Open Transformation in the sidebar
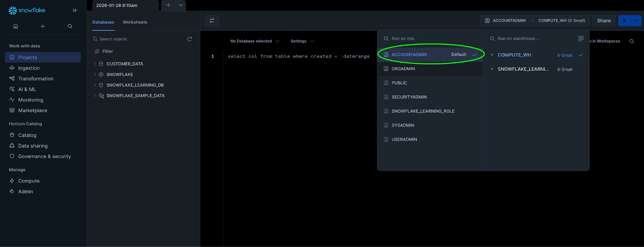Image resolution: width=644 pixels, height=247 pixels. pyautogui.click(x=43, y=78)
